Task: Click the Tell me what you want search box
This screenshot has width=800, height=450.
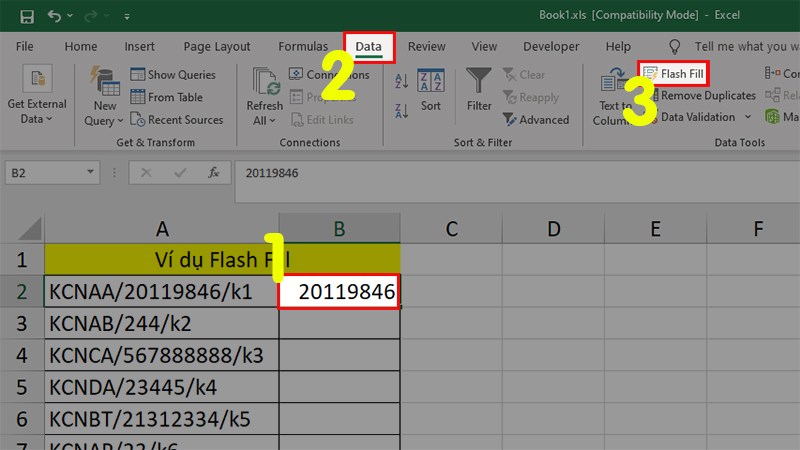Action: click(x=745, y=46)
